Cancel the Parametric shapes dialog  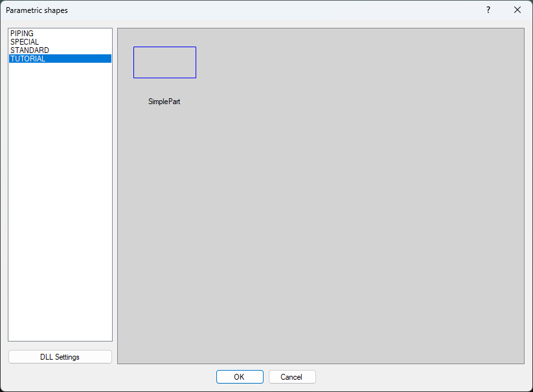point(292,376)
